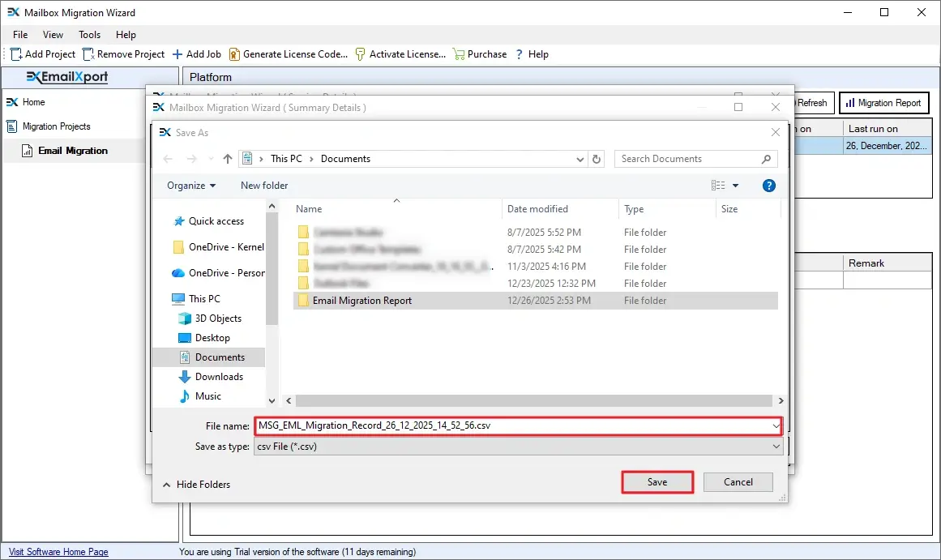Open the Tools menu
The height and width of the screenshot is (560, 941).
click(89, 35)
